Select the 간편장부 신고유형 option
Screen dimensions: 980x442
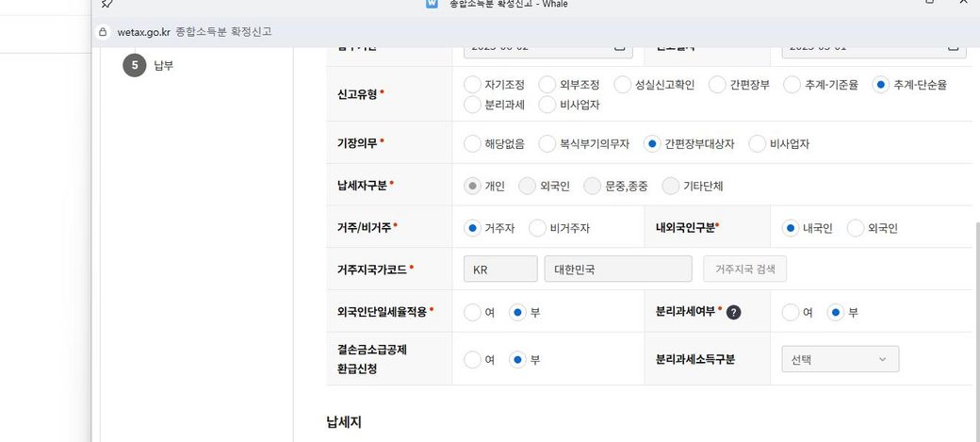coord(717,85)
